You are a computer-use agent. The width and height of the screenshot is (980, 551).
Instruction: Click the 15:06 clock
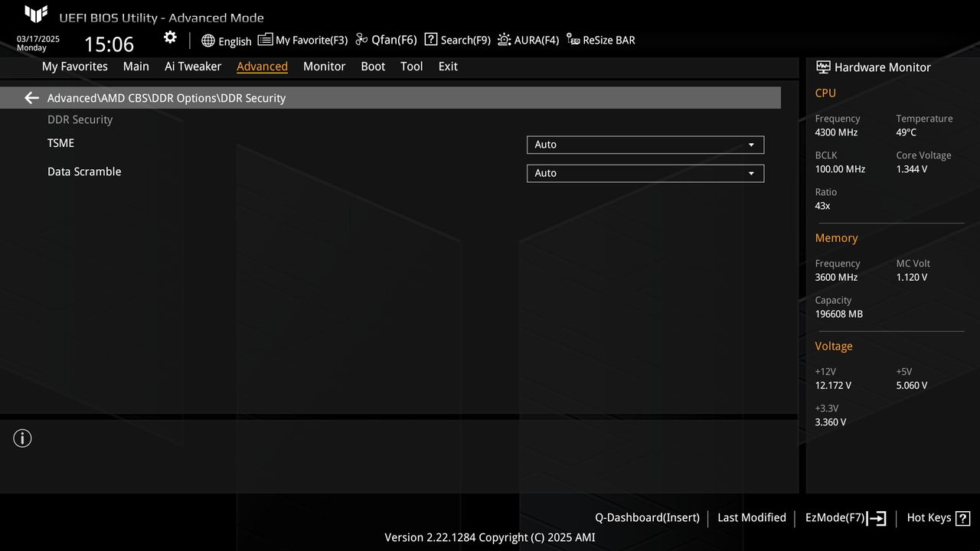(109, 44)
